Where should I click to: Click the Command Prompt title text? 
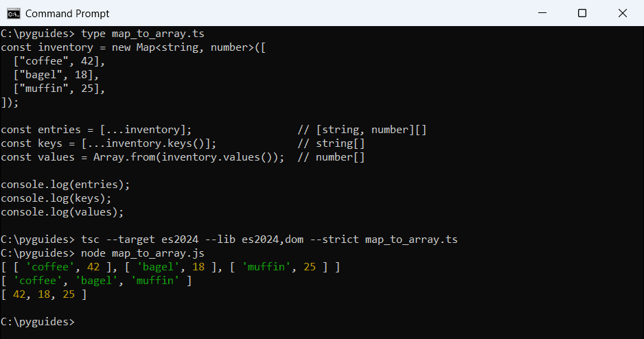click(x=67, y=14)
